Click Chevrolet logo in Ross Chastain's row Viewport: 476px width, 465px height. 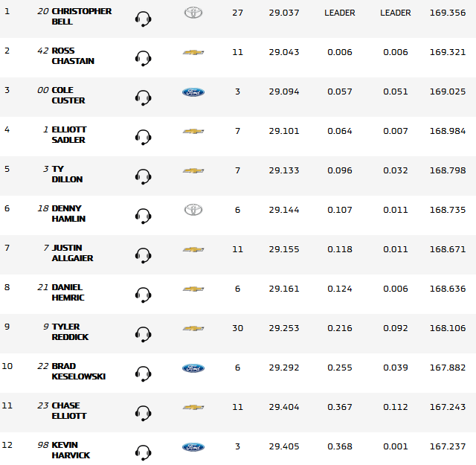coord(193,53)
